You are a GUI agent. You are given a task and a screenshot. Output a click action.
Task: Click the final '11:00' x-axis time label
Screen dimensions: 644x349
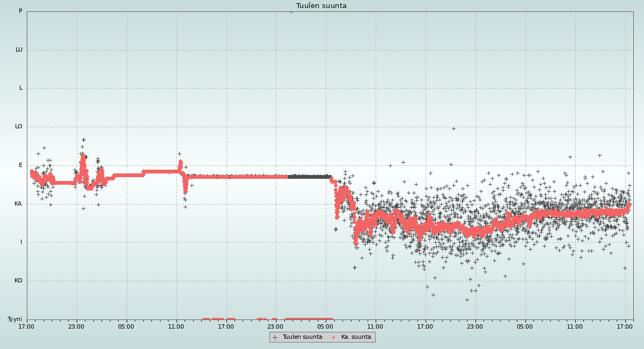575,326
